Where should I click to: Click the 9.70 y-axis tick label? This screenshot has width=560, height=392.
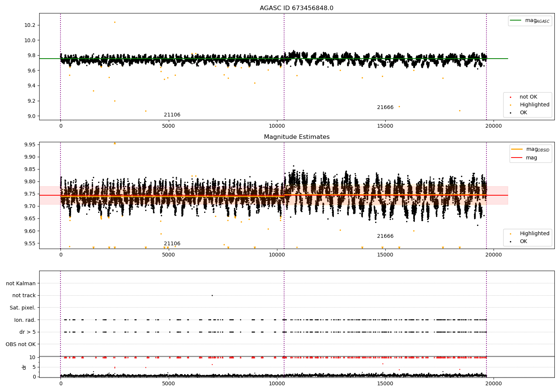(30, 206)
